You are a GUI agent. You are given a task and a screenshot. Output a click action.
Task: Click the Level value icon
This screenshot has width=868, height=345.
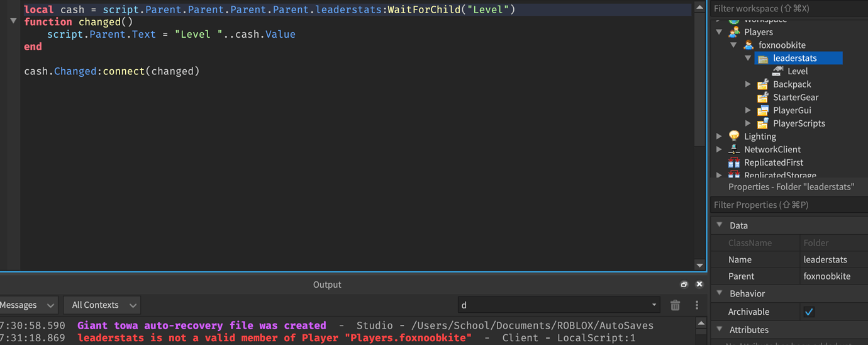pos(777,71)
